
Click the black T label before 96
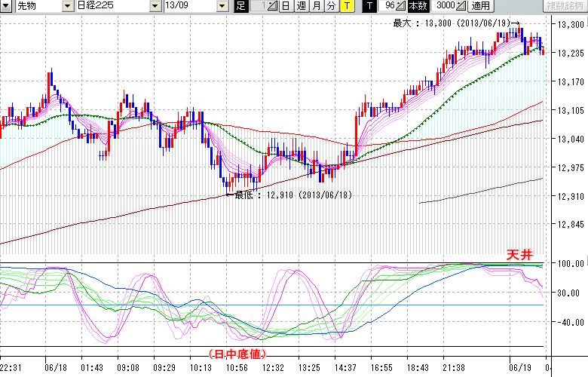click(369, 6)
